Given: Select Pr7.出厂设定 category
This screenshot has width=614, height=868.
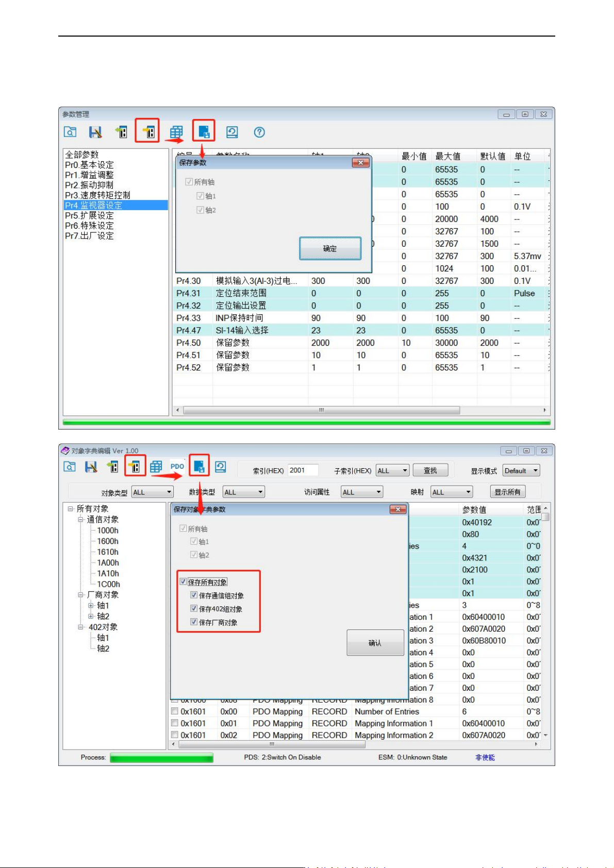Looking at the screenshot, I should coord(89,235).
